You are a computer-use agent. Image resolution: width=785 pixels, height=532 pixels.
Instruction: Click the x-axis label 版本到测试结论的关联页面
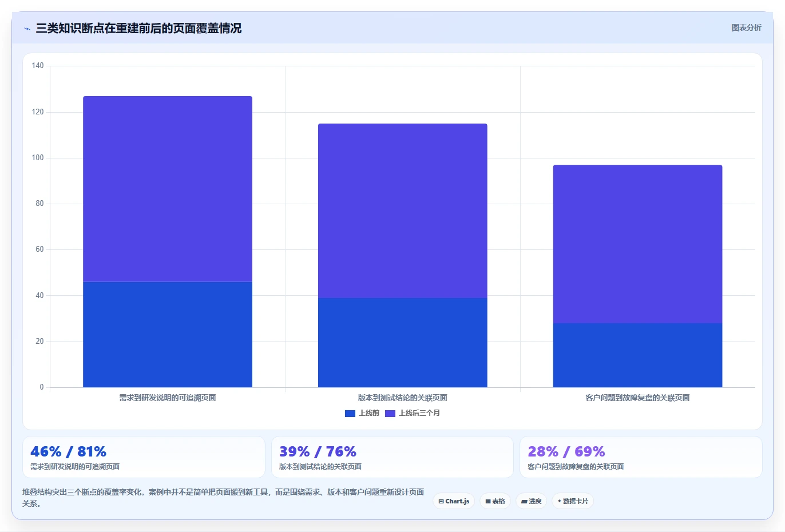point(403,398)
